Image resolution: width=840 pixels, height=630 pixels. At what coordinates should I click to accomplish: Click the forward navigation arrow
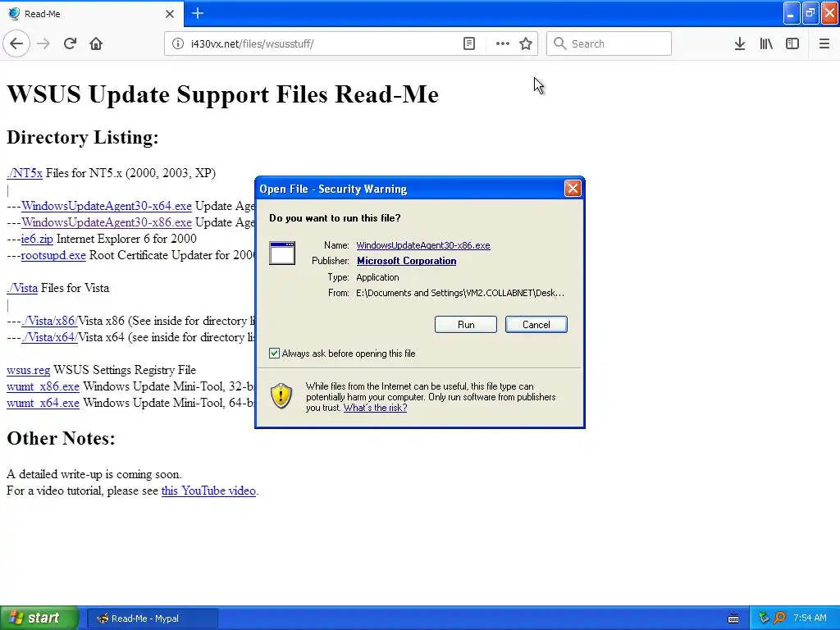click(x=43, y=43)
